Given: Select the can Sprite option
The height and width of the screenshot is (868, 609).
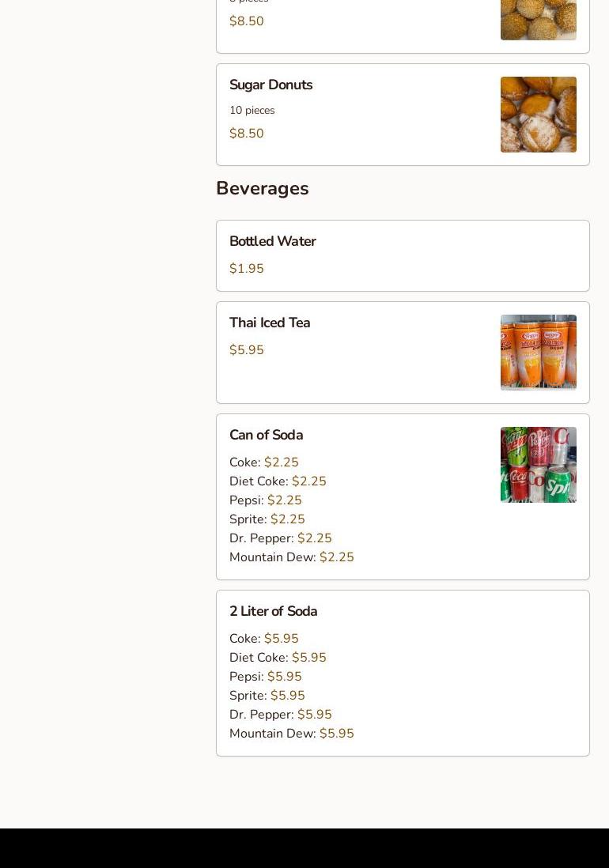Looking at the screenshot, I should 267,519.
